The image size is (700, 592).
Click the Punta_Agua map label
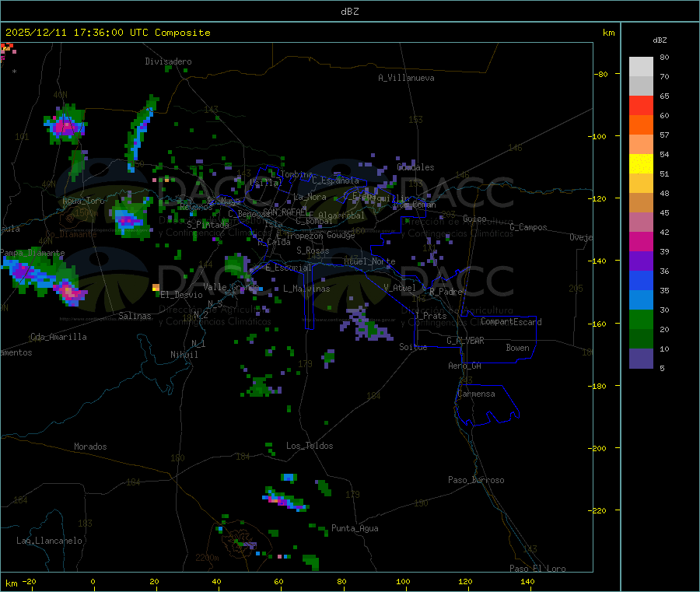[355, 528]
